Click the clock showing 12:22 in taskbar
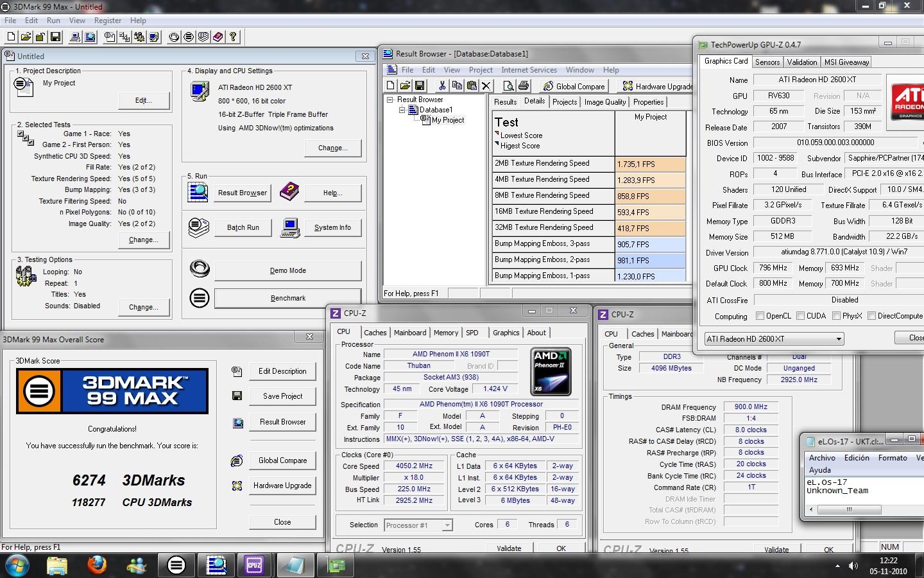The width and height of the screenshot is (924, 578). 888,561
